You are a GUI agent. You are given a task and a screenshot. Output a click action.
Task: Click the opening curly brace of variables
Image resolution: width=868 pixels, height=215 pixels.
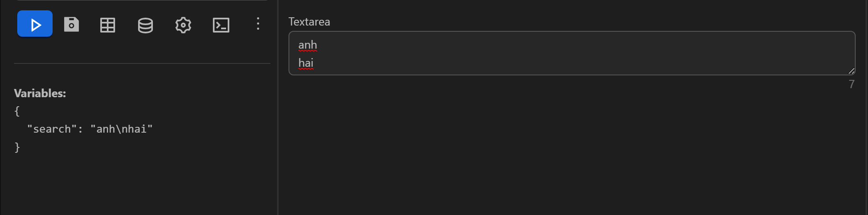click(17, 111)
